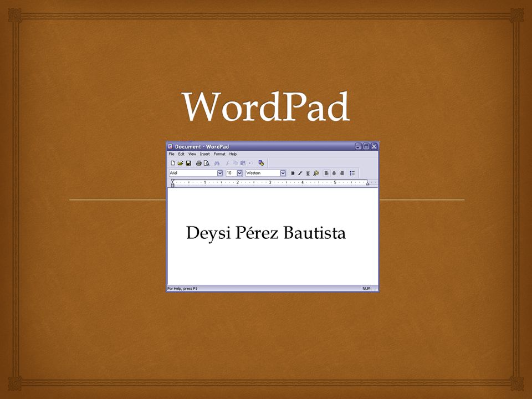Click the Deysi Pérez Bautista text
The width and height of the screenshot is (532, 399).
click(266, 233)
